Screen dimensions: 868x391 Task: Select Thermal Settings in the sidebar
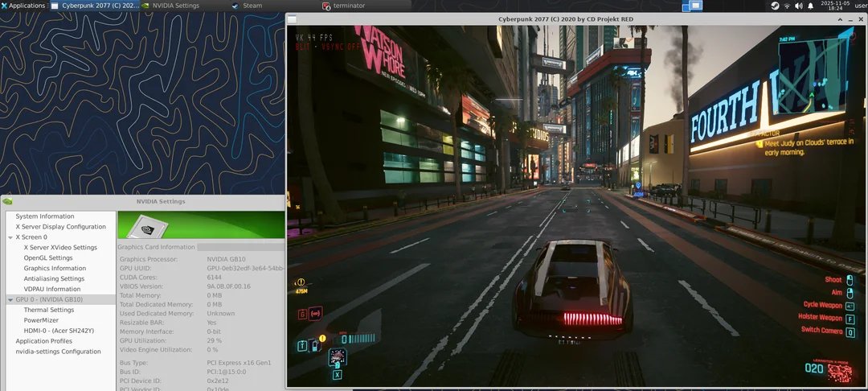pyautogui.click(x=48, y=310)
